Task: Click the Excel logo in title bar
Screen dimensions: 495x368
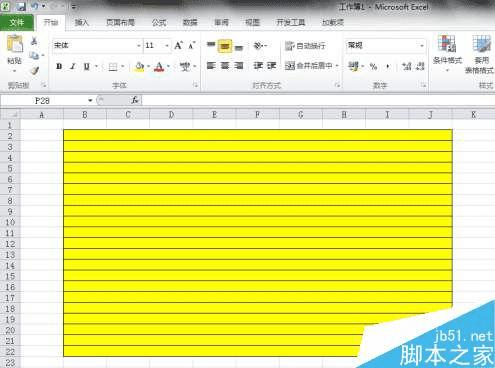Action: (5, 6)
